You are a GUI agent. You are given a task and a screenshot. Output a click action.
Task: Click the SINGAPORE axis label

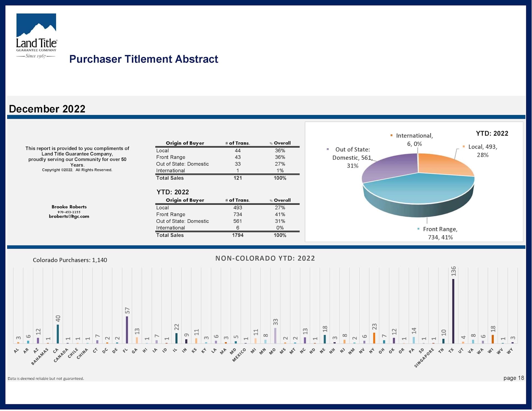tap(424, 358)
